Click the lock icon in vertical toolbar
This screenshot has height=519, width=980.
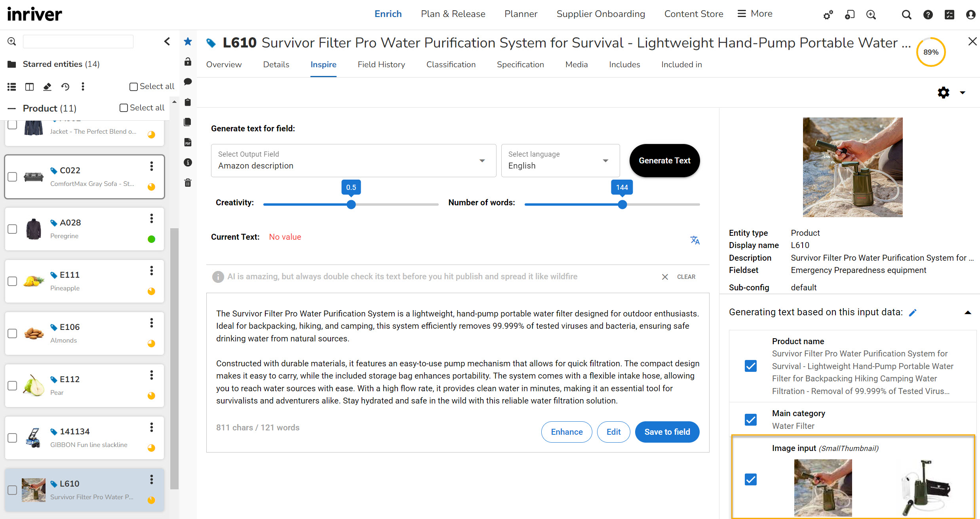pos(188,62)
